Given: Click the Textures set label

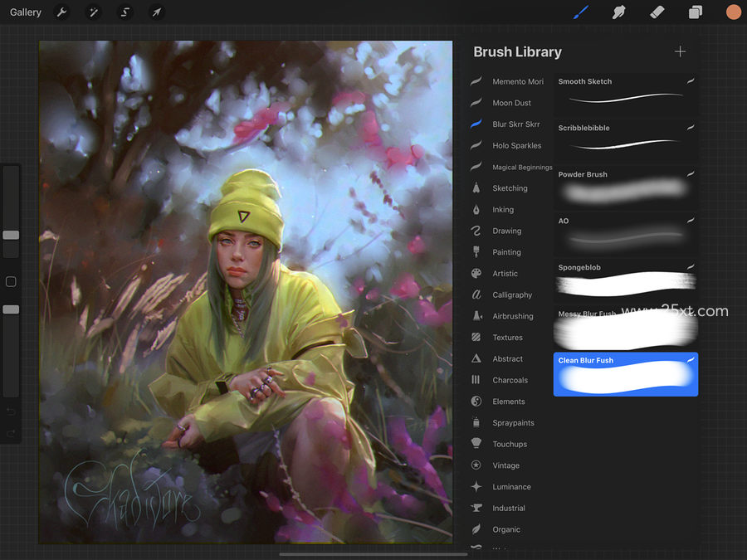Looking at the screenshot, I should click(x=507, y=337).
